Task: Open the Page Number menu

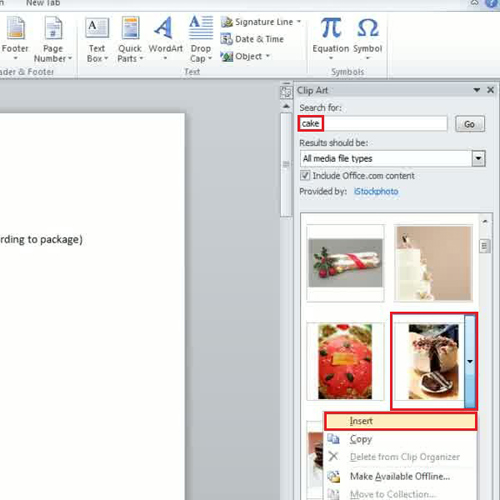Action: 53,38
